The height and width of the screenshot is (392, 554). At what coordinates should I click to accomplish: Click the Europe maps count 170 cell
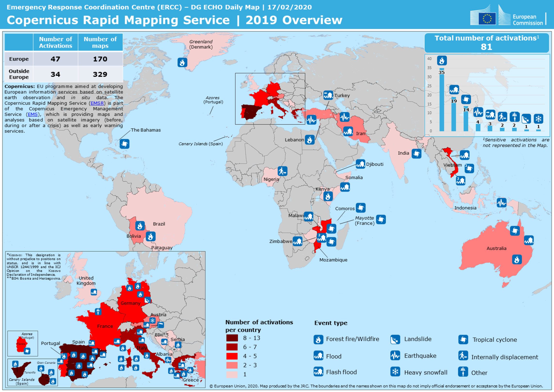pos(100,59)
